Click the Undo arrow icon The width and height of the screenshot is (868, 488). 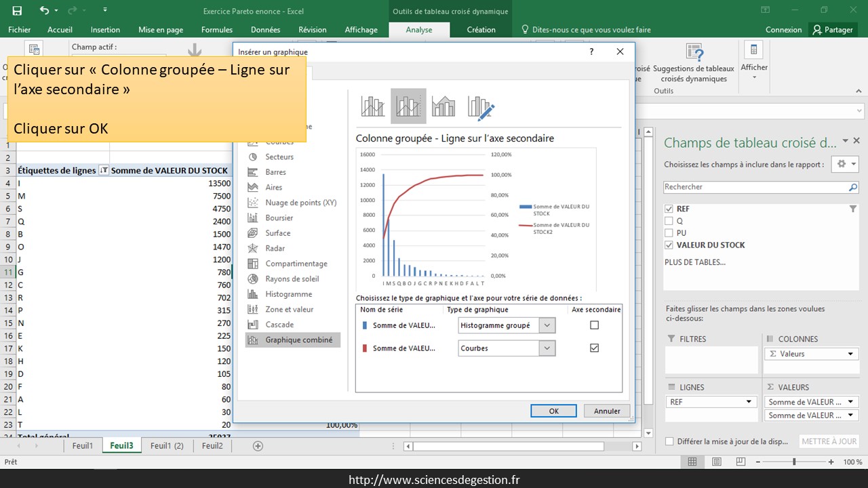[x=44, y=10]
